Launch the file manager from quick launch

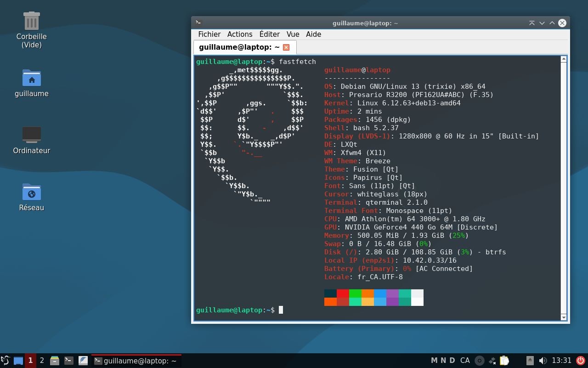[55, 361]
